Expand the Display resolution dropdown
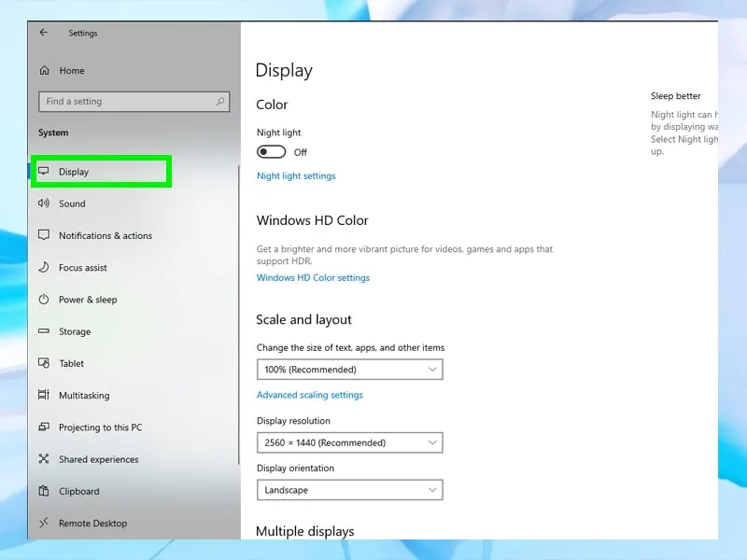 [x=349, y=442]
